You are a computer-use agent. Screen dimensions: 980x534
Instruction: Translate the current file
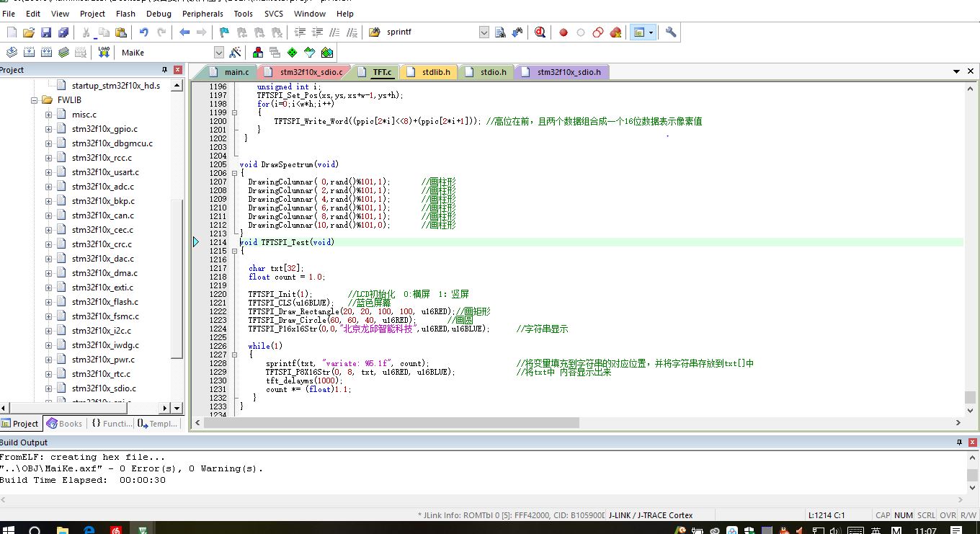click(x=12, y=53)
